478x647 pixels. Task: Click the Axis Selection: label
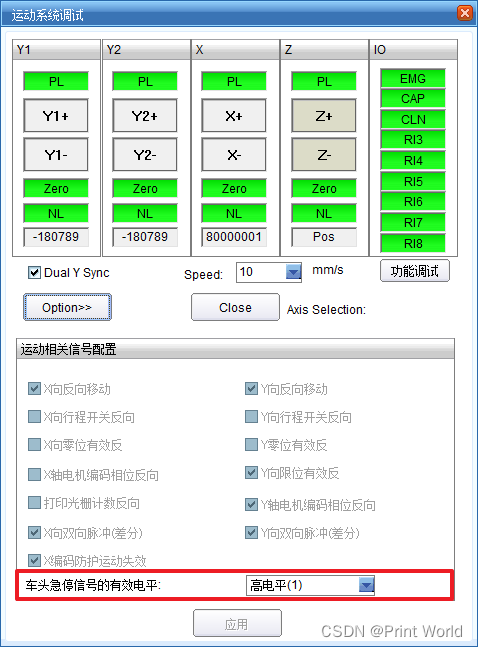326,309
